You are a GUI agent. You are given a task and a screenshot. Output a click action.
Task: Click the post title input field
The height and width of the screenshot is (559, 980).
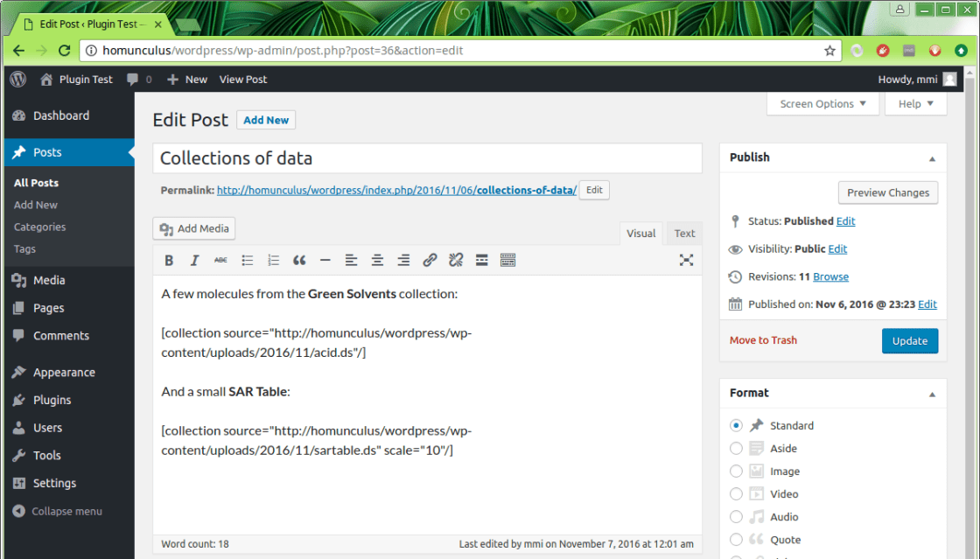427,158
